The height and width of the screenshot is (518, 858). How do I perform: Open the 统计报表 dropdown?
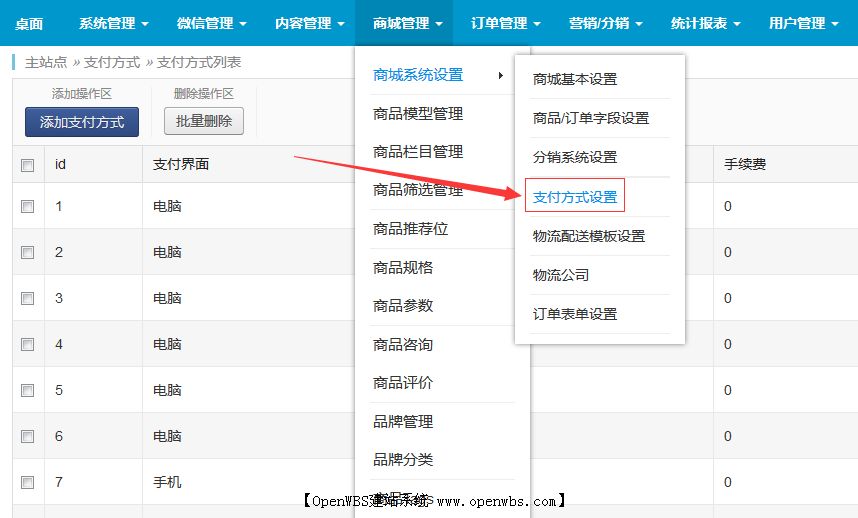pos(707,23)
